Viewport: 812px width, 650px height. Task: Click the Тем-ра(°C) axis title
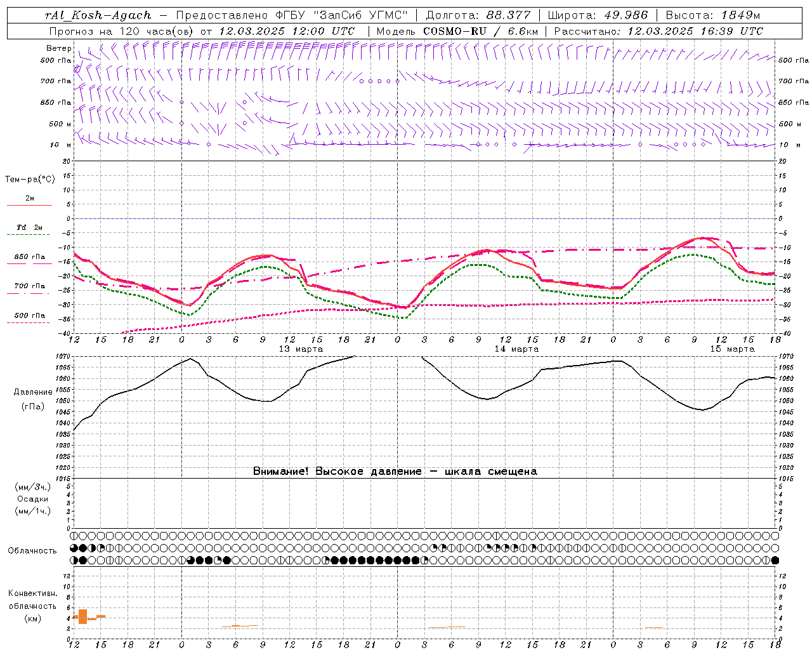pos(30,180)
